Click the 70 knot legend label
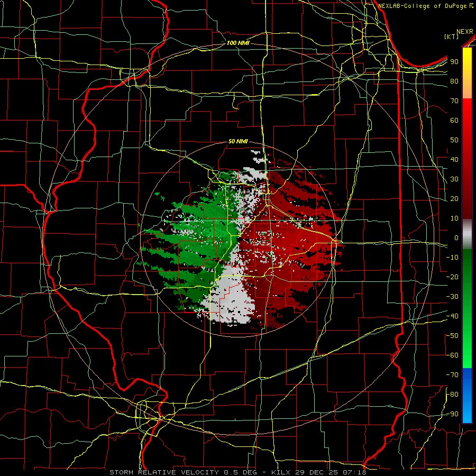 (x=454, y=101)
